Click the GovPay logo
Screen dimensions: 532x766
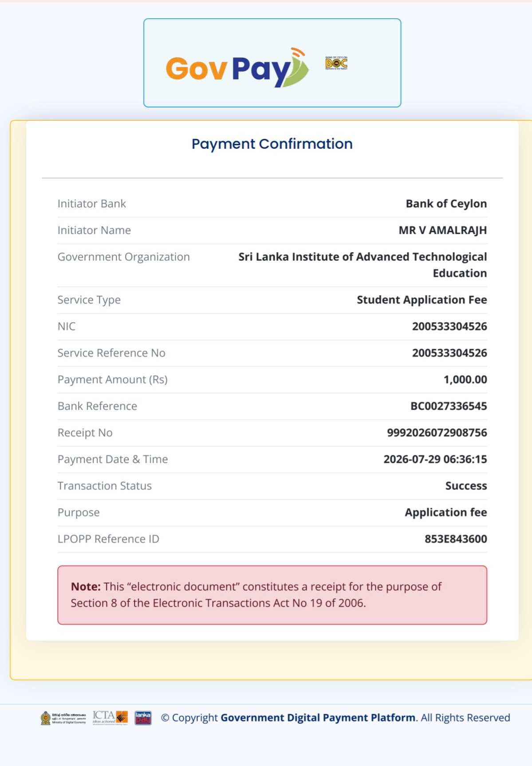pyautogui.click(x=237, y=67)
